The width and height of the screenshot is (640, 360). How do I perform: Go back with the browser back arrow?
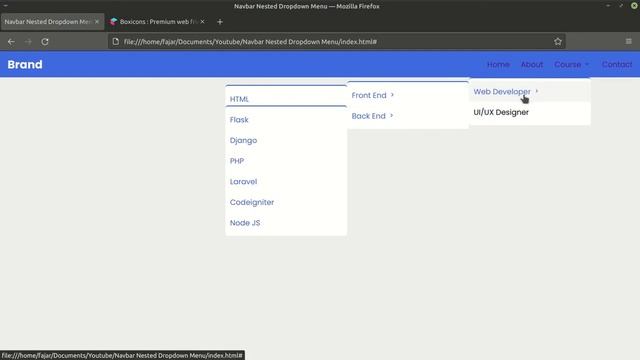coord(11,42)
